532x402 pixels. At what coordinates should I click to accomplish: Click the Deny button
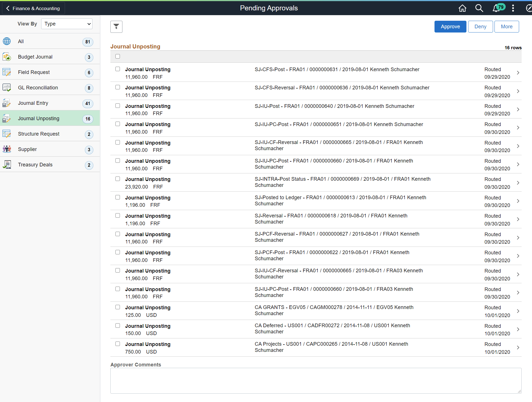tap(480, 26)
